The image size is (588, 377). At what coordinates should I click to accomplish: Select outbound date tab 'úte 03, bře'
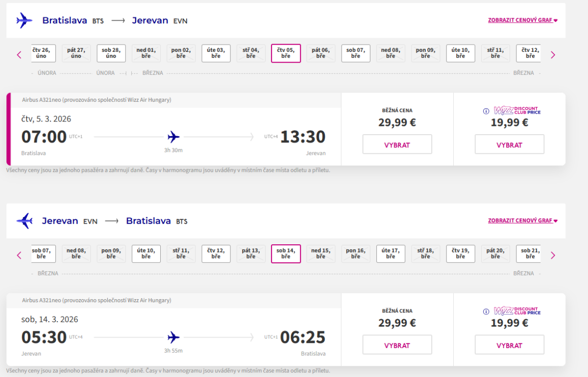(x=216, y=53)
